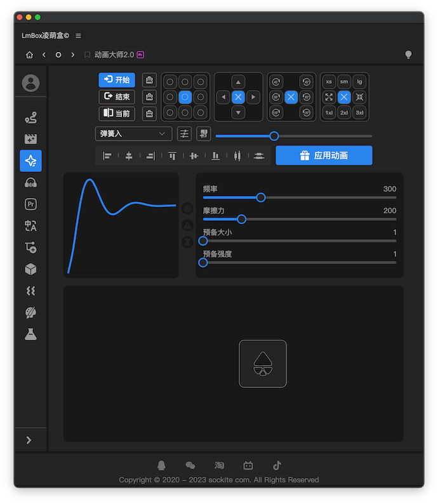Select the top-center anchor point
The width and height of the screenshot is (438, 504).
185,82
